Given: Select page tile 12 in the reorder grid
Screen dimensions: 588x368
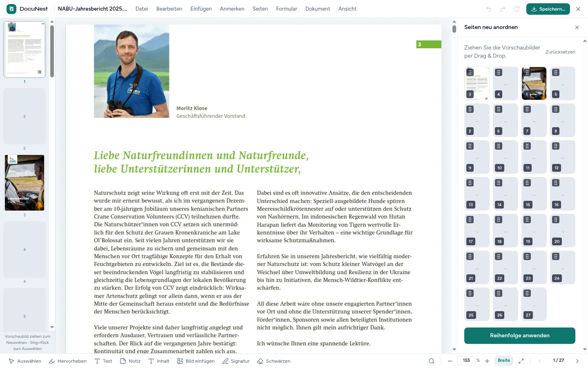Looking at the screenshot, I should [563, 157].
